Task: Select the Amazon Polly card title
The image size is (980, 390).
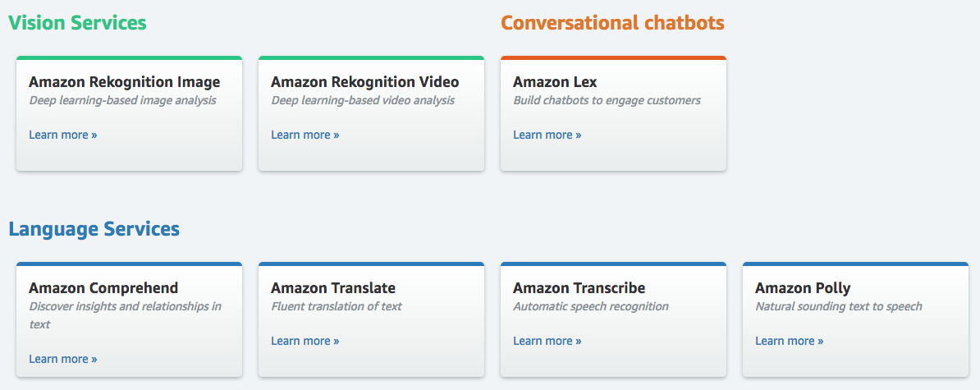Action: [x=803, y=288]
